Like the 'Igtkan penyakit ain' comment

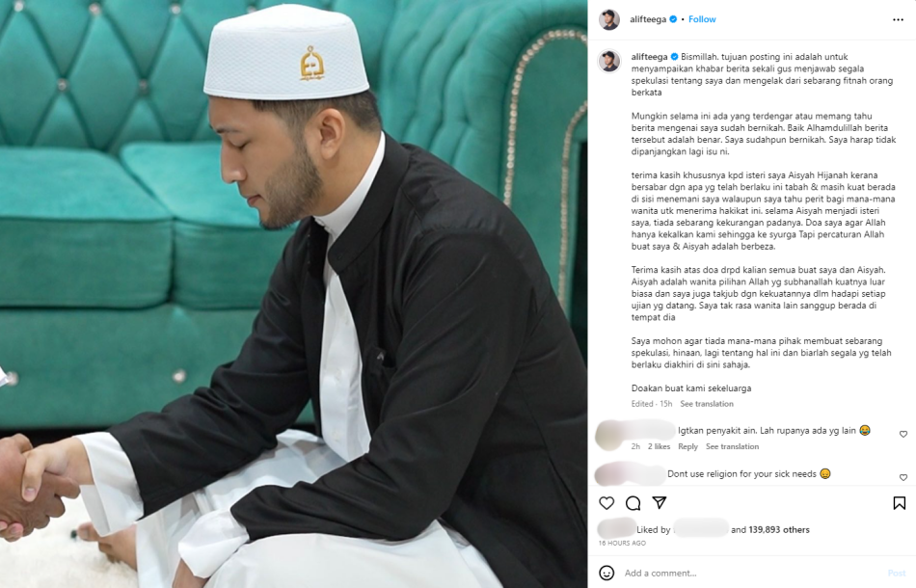tap(903, 434)
